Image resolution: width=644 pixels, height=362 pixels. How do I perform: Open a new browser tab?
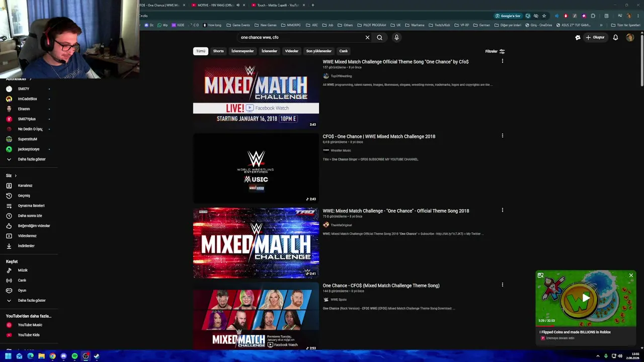point(313,5)
